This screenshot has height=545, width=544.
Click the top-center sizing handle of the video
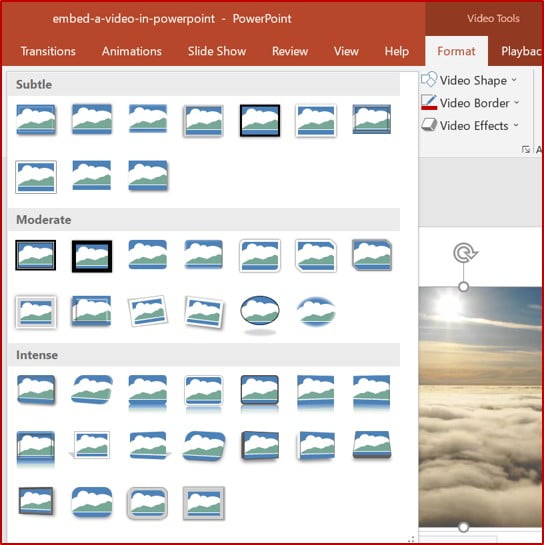tap(463, 287)
